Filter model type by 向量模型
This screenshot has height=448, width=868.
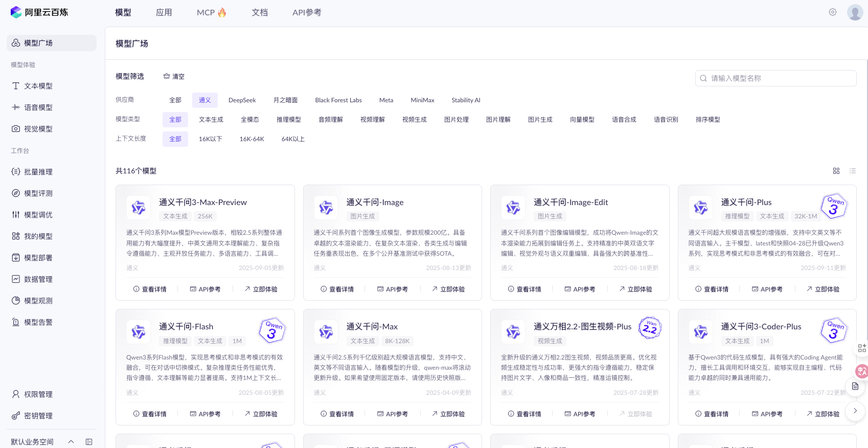[x=582, y=120]
